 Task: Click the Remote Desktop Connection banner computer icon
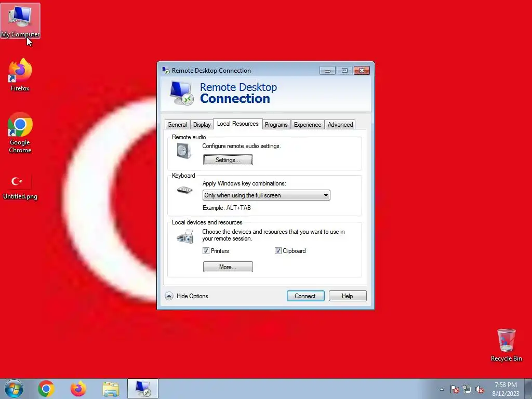pyautogui.click(x=181, y=93)
